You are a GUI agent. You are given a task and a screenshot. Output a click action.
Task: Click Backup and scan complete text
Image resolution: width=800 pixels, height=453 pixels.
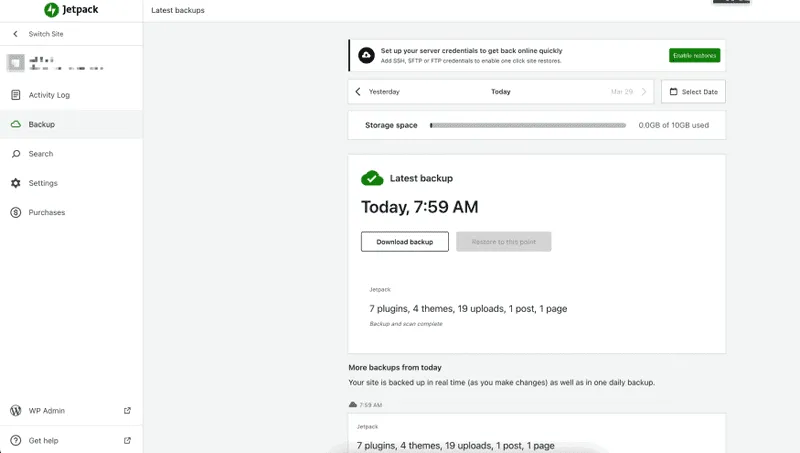pyautogui.click(x=406, y=324)
